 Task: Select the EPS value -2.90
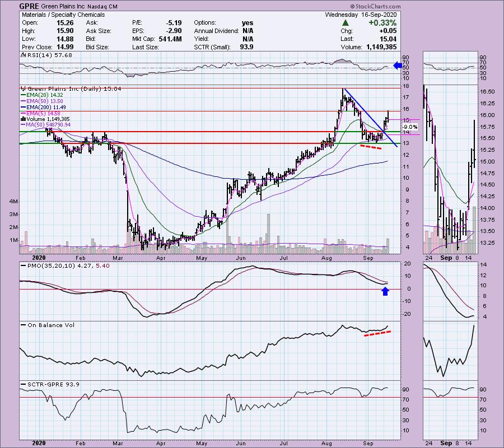(x=174, y=31)
